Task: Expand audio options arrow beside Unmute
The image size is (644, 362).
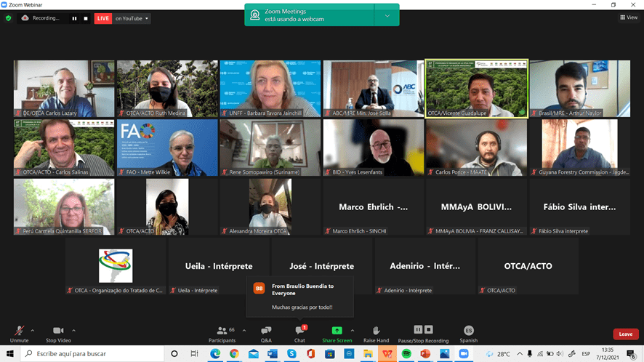Action: click(32, 330)
